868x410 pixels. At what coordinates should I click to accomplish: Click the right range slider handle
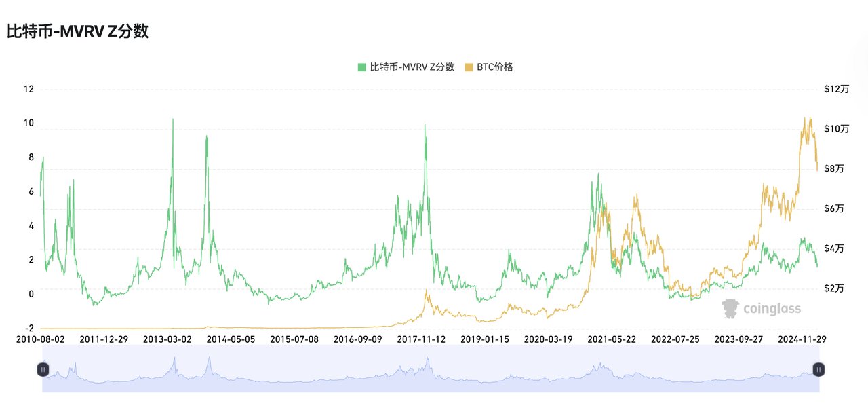tap(819, 369)
